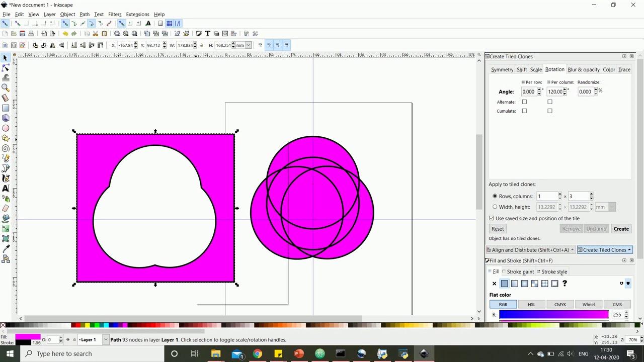The width and height of the screenshot is (644, 362).
Task: Click the Reset button
Action: [498, 229]
